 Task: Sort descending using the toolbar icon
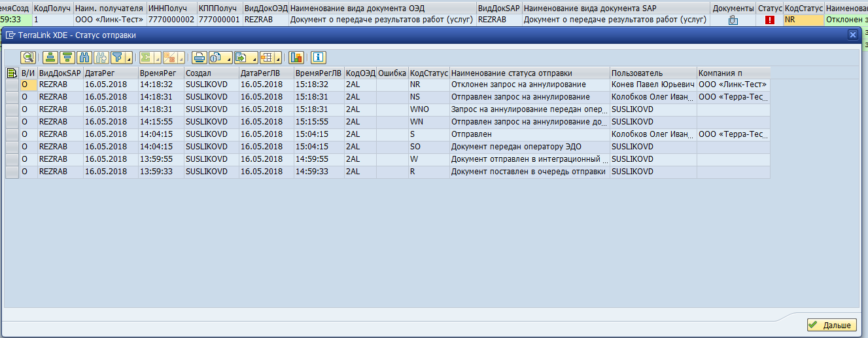pos(67,57)
